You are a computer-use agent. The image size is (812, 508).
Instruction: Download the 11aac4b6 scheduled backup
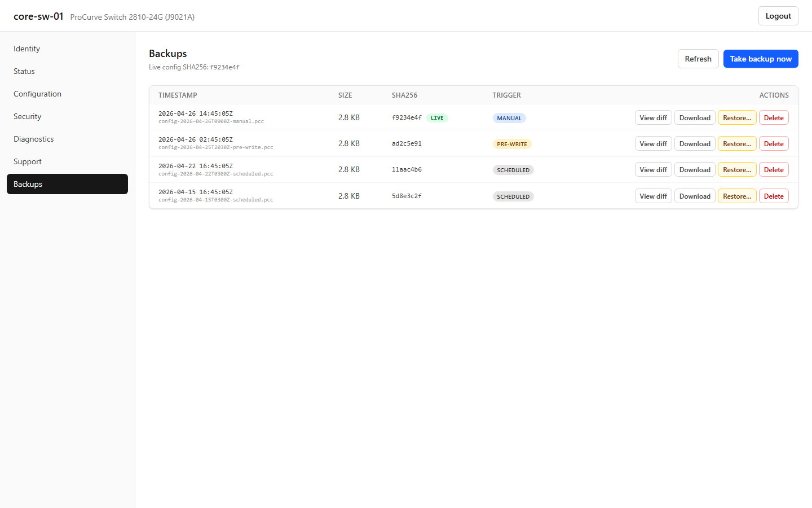click(x=695, y=169)
